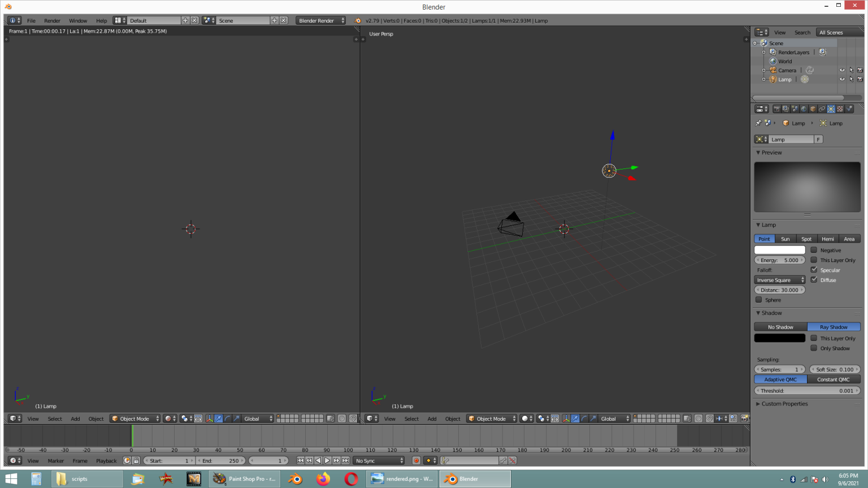Viewport: 868px width, 488px height.
Task: Click the pin icon in properties breadcrumb
Action: 758,123
